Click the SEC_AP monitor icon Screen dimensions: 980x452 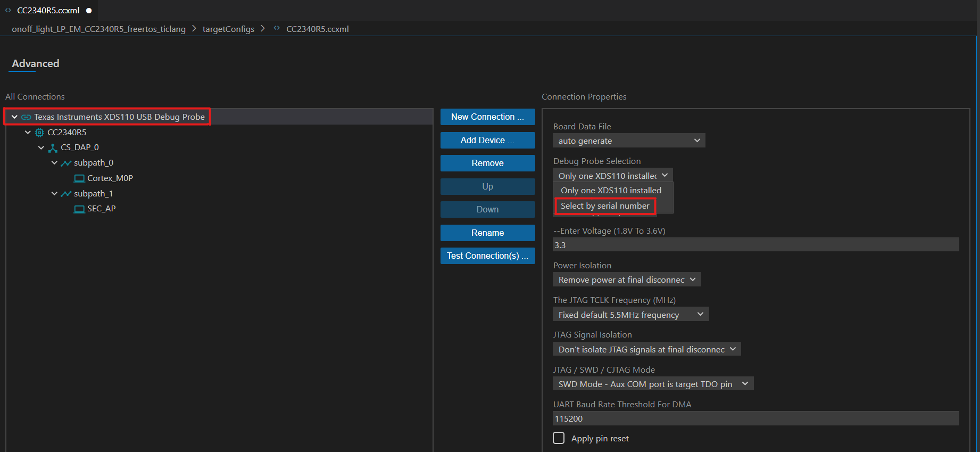tap(79, 209)
